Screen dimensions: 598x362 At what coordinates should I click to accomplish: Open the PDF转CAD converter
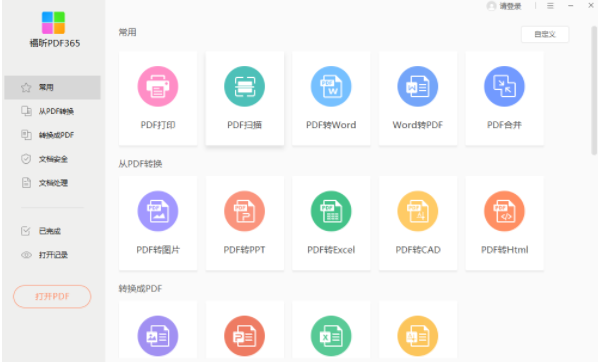pyautogui.click(x=418, y=223)
